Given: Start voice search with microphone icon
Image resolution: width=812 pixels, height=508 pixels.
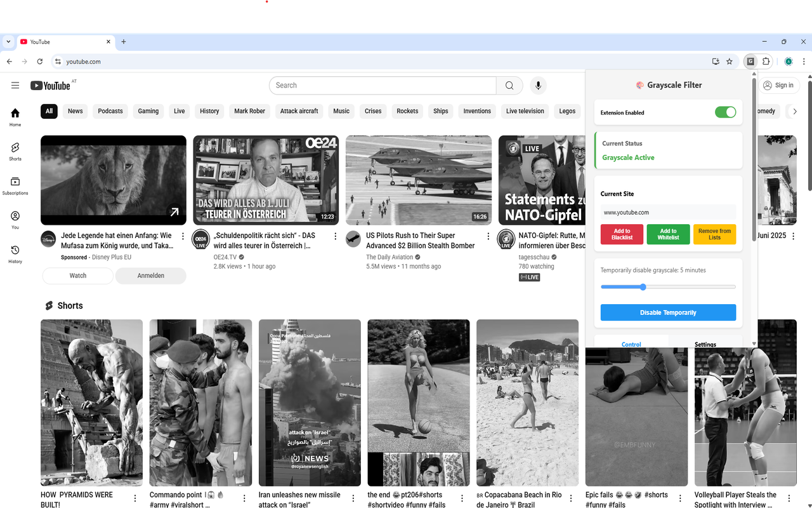Looking at the screenshot, I should tap(538, 86).
